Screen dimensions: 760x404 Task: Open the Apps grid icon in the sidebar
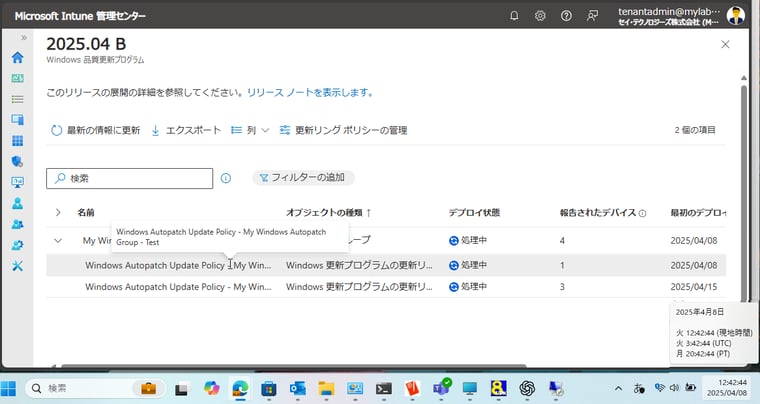click(x=17, y=140)
